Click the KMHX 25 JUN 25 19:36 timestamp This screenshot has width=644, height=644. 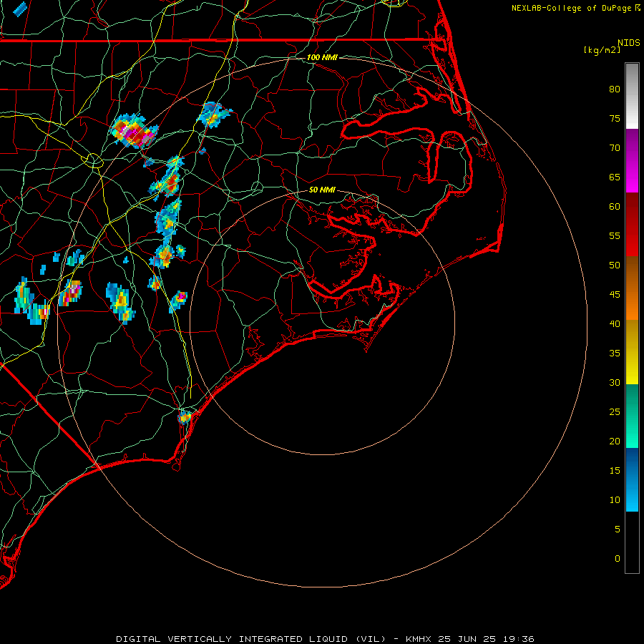coord(470,639)
